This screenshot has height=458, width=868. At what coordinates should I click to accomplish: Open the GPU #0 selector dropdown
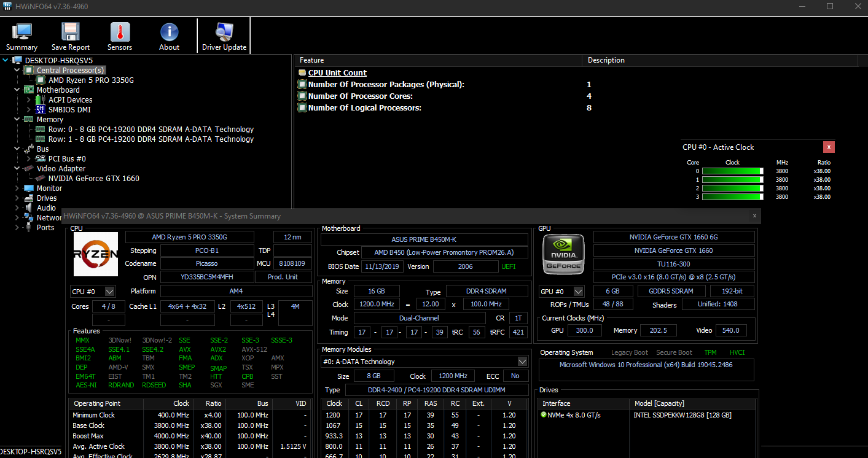pyautogui.click(x=577, y=291)
